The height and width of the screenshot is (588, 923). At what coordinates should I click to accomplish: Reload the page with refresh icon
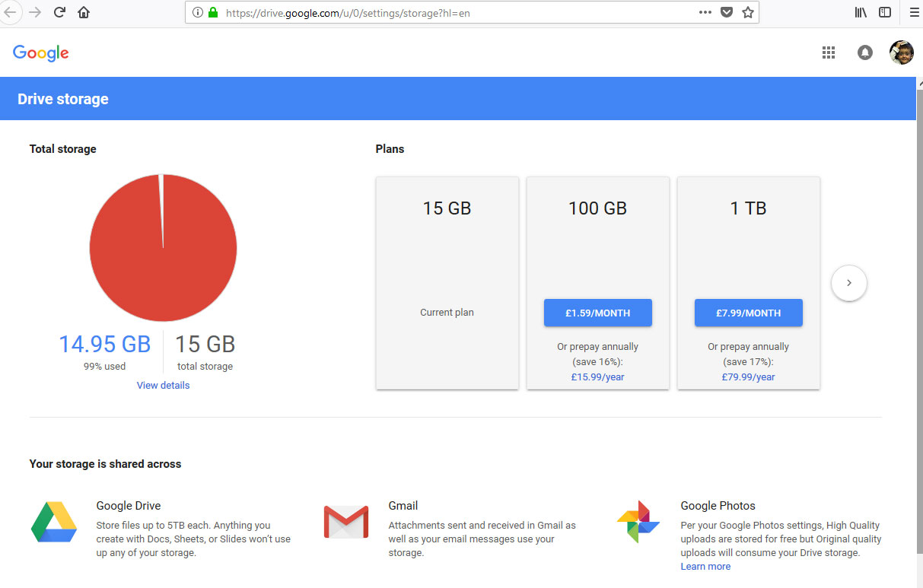pos(59,12)
